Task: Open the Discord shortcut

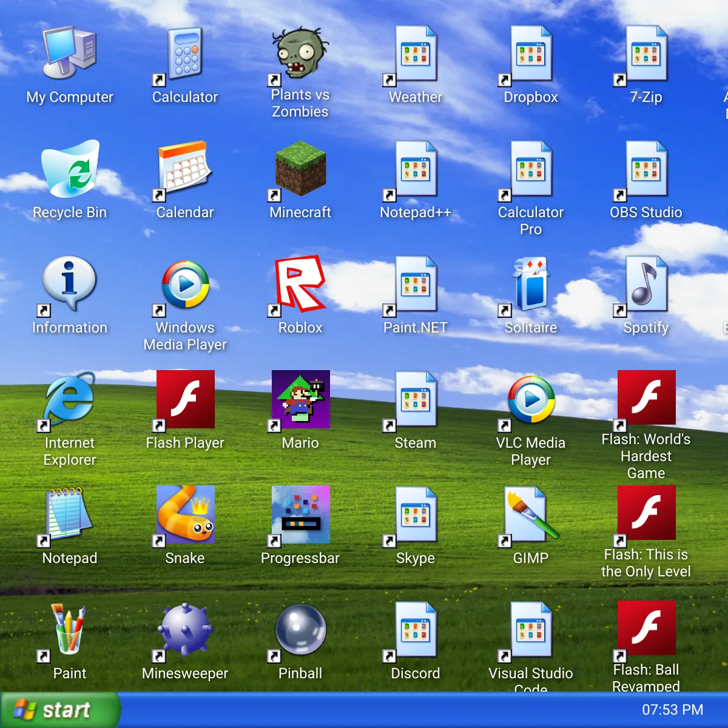Action: (x=416, y=630)
